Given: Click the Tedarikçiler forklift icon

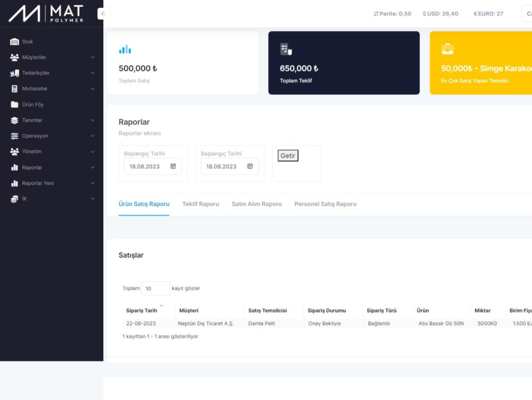Looking at the screenshot, I should click(x=14, y=73).
